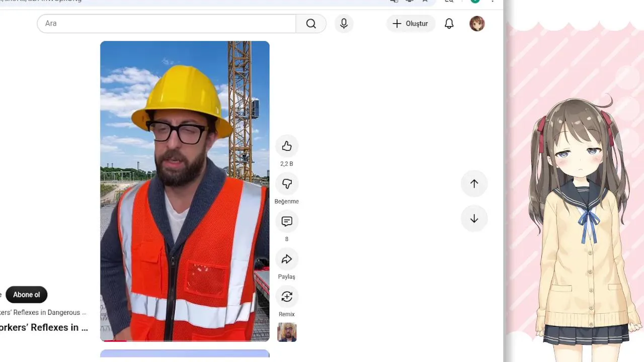Subscribe using the Abone ol button
Screen dimensions: 644x362
27,295
